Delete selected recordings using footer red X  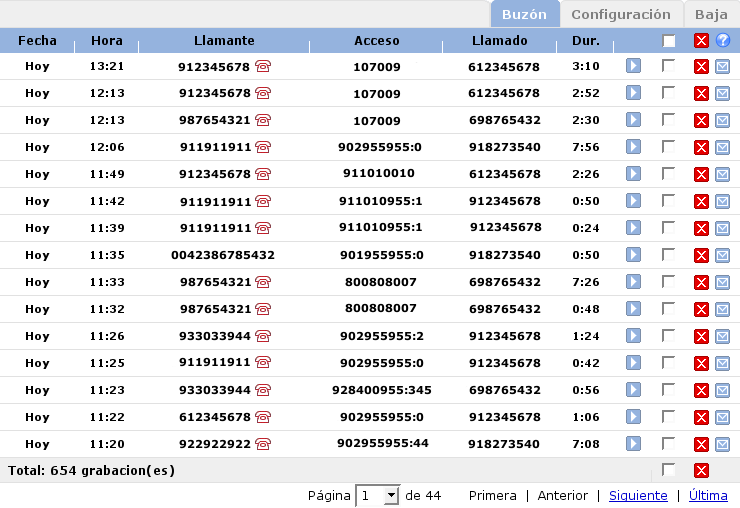[x=701, y=470]
